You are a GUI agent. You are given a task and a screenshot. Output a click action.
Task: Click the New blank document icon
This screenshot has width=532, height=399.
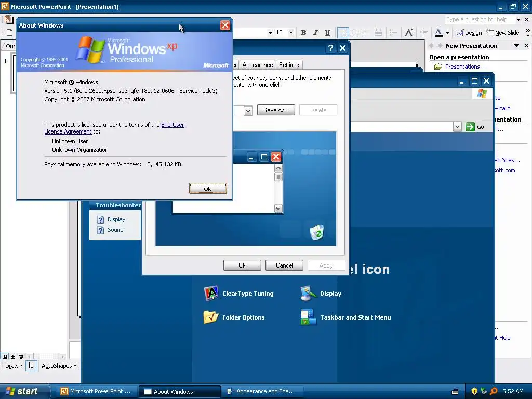click(x=9, y=33)
